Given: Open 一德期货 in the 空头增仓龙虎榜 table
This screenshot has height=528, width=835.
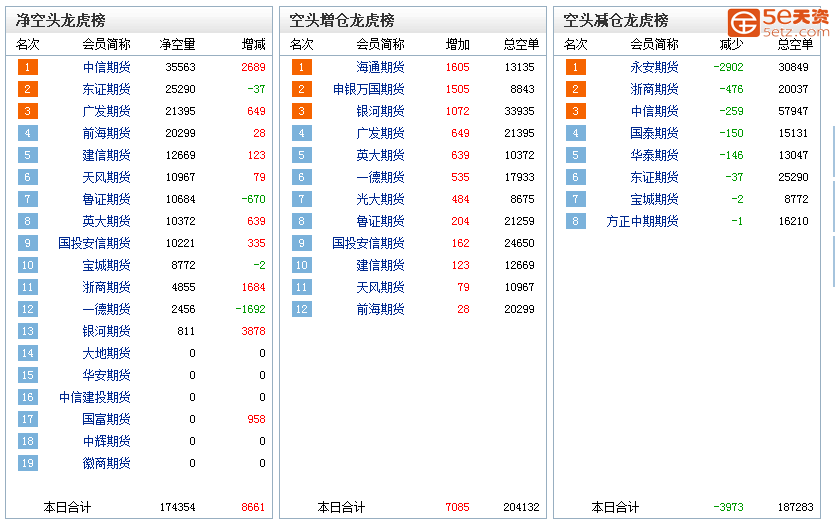Looking at the screenshot, I should click(380, 177).
